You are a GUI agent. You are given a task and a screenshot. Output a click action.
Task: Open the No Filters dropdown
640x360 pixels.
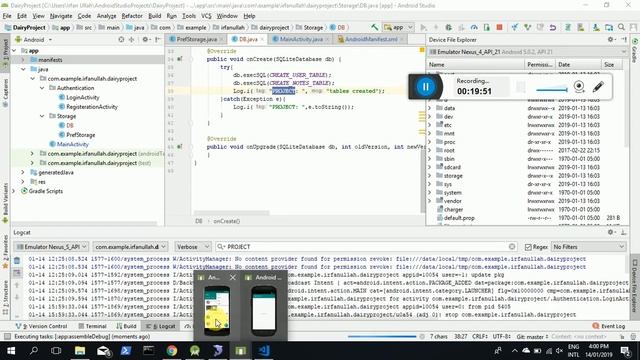tap(589, 247)
